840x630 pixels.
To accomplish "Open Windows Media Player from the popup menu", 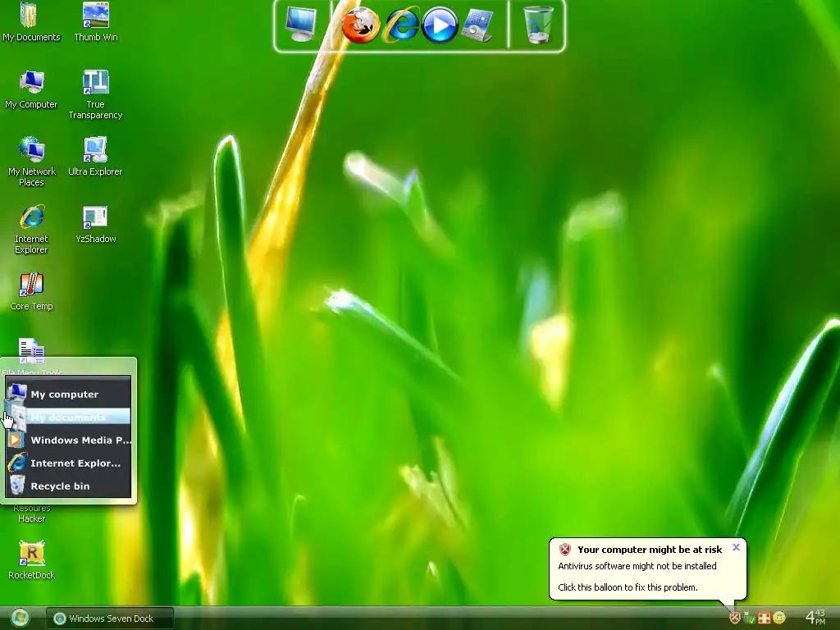I will coord(68,441).
